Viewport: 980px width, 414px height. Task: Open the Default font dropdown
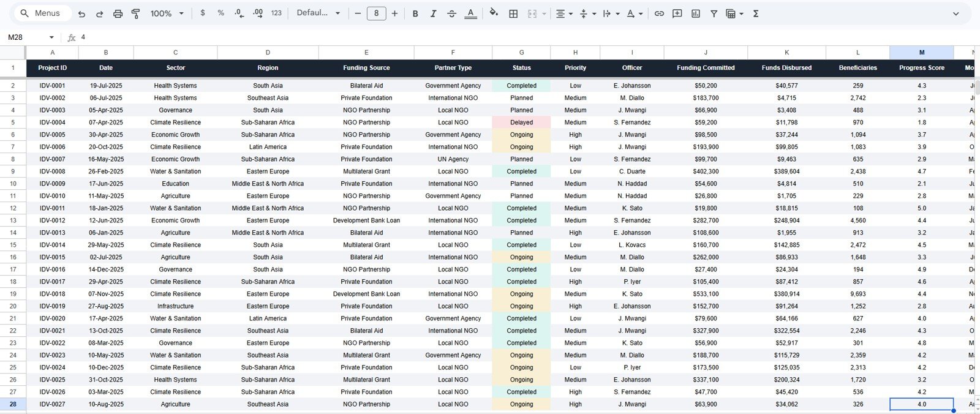coord(318,13)
